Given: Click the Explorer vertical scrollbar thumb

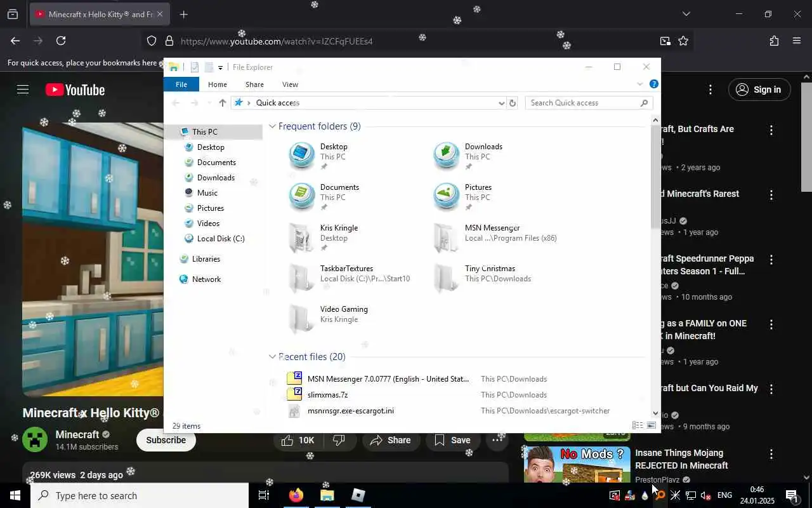Looking at the screenshot, I should tap(656, 177).
